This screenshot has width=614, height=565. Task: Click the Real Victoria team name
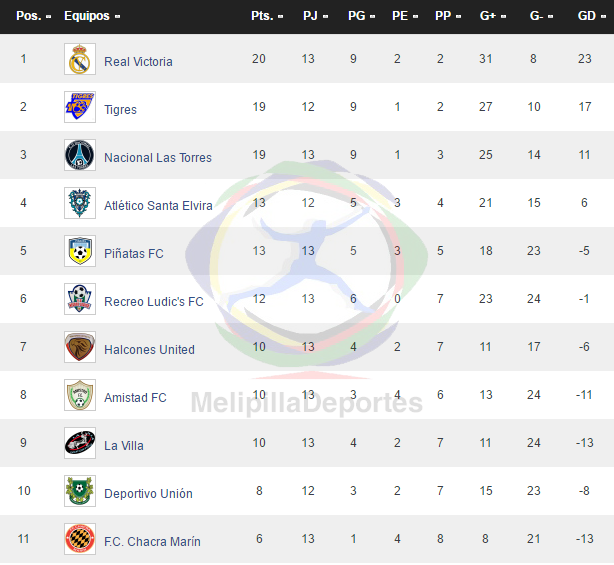click(138, 61)
